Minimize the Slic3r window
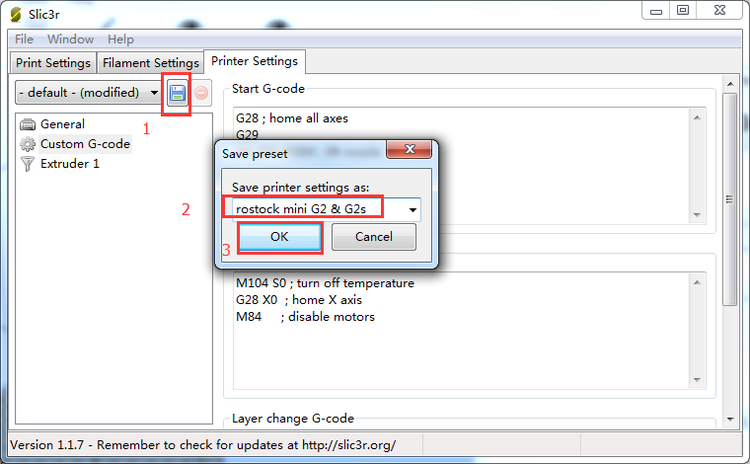The height and width of the screenshot is (464, 750). pyautogui.click(x=656, y=11)
